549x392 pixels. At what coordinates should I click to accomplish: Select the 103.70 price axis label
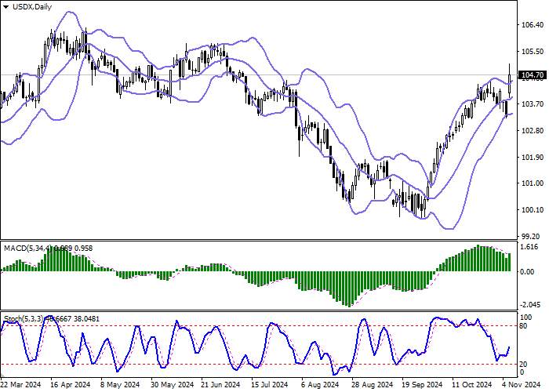pos(533,104)
